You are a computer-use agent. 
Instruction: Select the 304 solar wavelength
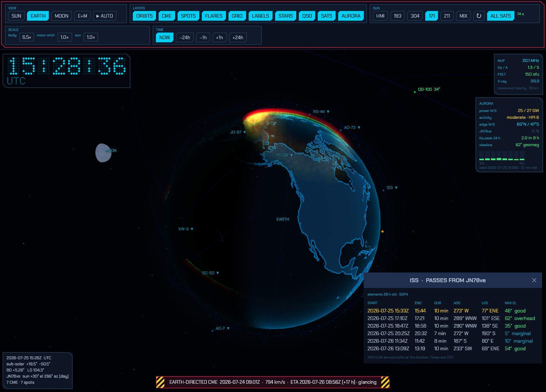(415, 16)
